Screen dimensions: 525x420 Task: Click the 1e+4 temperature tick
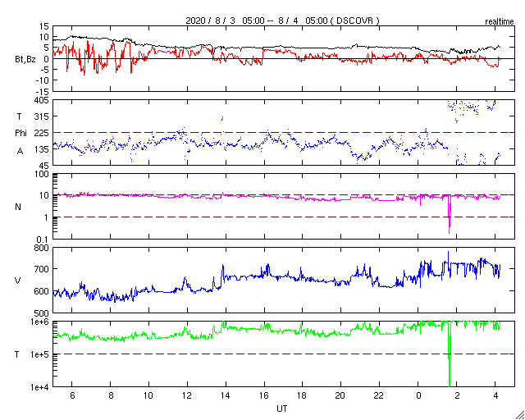[x=40, y=387]
